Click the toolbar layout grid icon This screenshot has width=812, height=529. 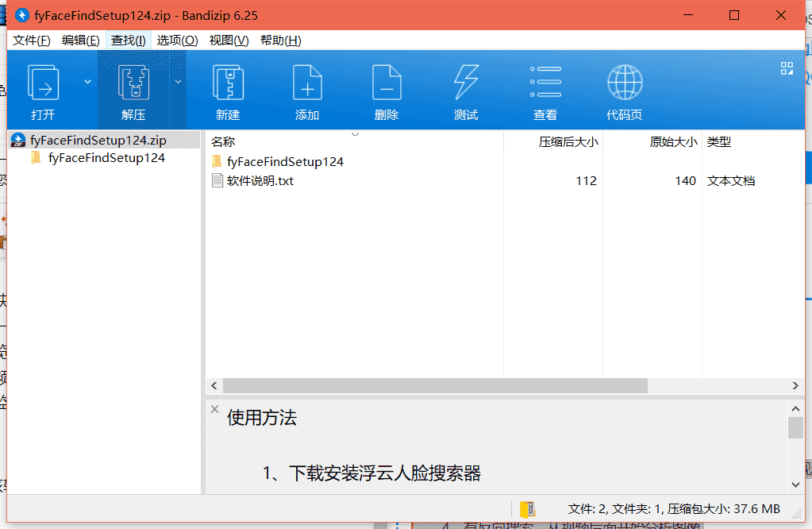tap(787, 68)
